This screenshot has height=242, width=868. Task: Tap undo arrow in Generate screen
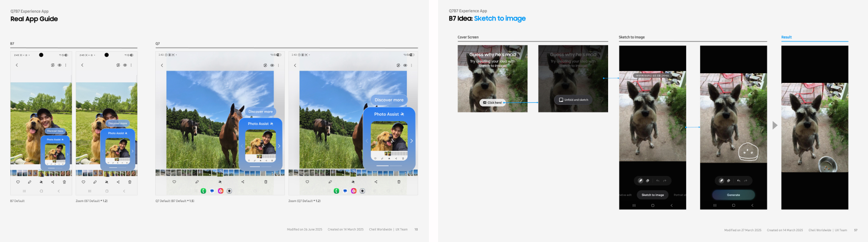point(738,181)
